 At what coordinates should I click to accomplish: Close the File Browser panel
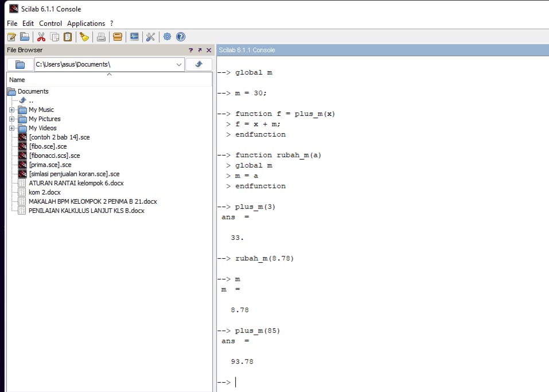click(x=209, y=50)
